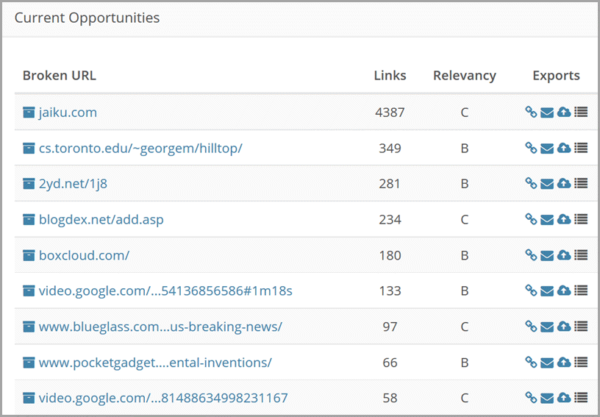The image size is (600, 417).
Task: Sort by the Links column header
Action: (390, 75)
